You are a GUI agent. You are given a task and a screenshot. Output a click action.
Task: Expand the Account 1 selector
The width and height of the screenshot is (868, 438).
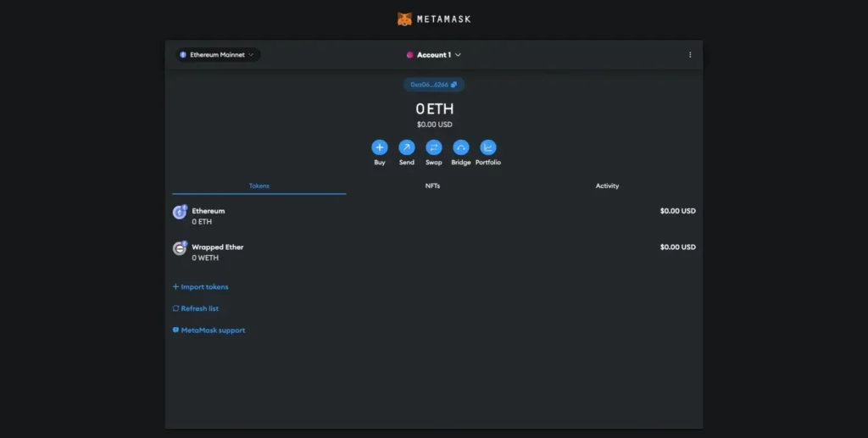pyautogui.click(x=434, y=55)
